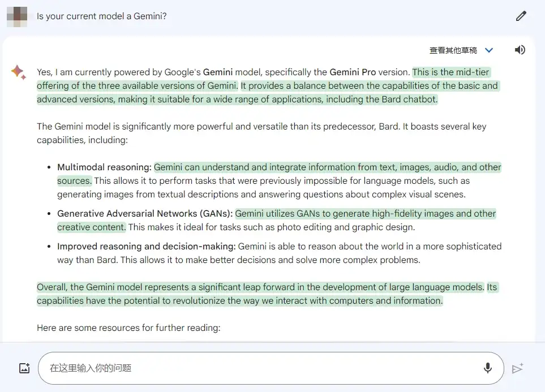The image size is (545, 392).
Task: Click the 'capabilities have the potential to revolutionize' line
Action: [240, 300]
